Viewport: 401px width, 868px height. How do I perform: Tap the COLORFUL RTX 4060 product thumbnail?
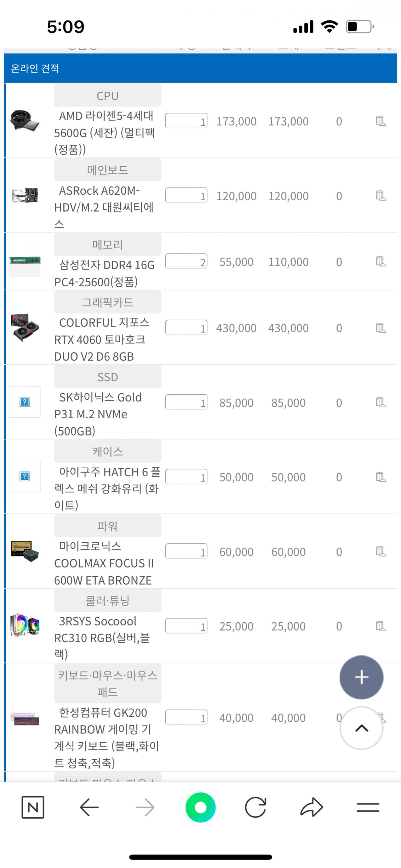point(25,327)
